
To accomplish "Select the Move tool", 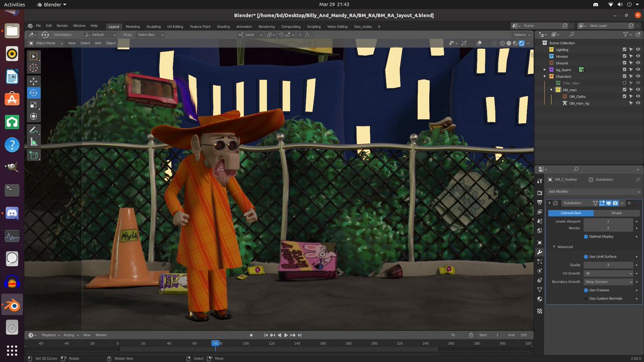I will (33, 82).
